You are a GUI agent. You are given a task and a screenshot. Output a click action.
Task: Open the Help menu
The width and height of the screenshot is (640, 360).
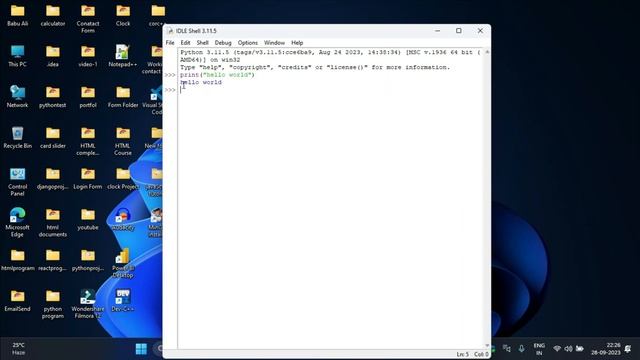point(297,42)
